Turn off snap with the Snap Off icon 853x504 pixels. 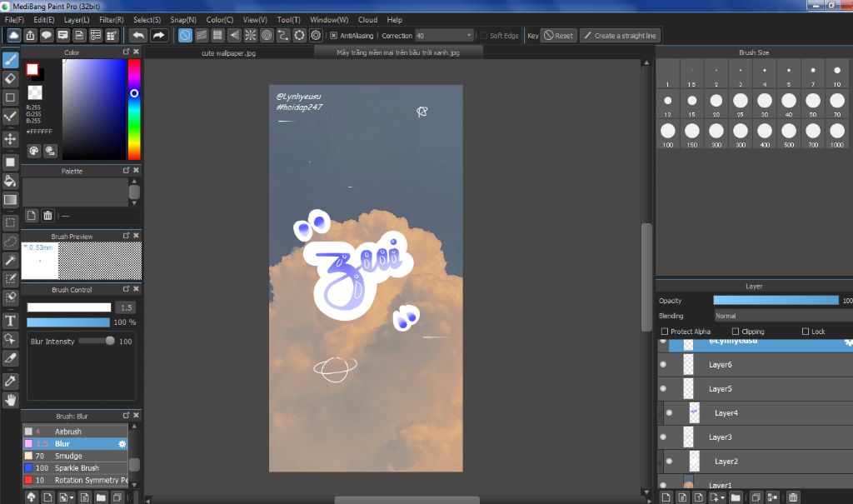(x=185, y=35)
